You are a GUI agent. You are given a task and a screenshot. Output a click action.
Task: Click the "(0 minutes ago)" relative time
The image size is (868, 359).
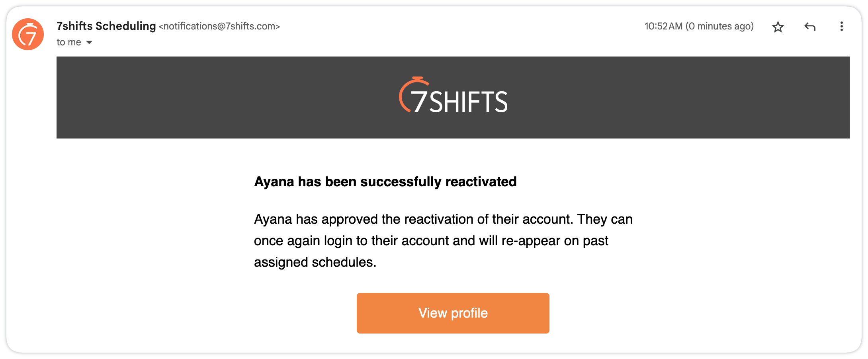point(719,27)
